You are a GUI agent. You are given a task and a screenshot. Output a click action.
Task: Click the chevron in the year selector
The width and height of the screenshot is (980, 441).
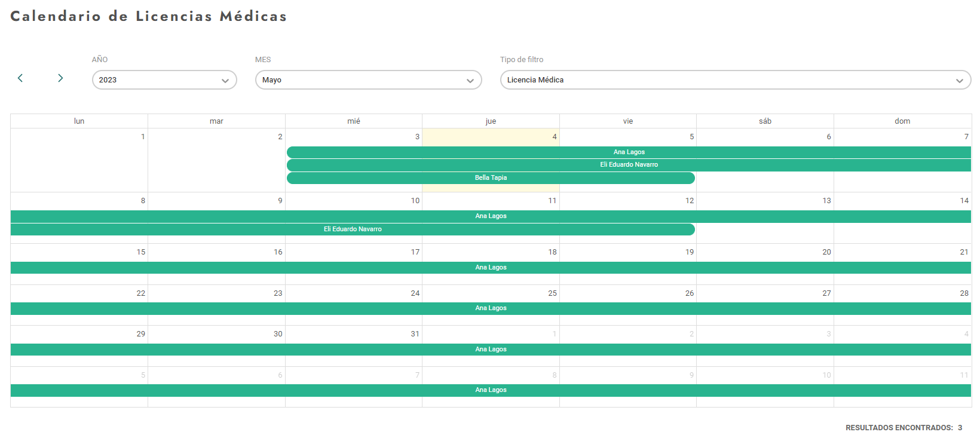225,81
